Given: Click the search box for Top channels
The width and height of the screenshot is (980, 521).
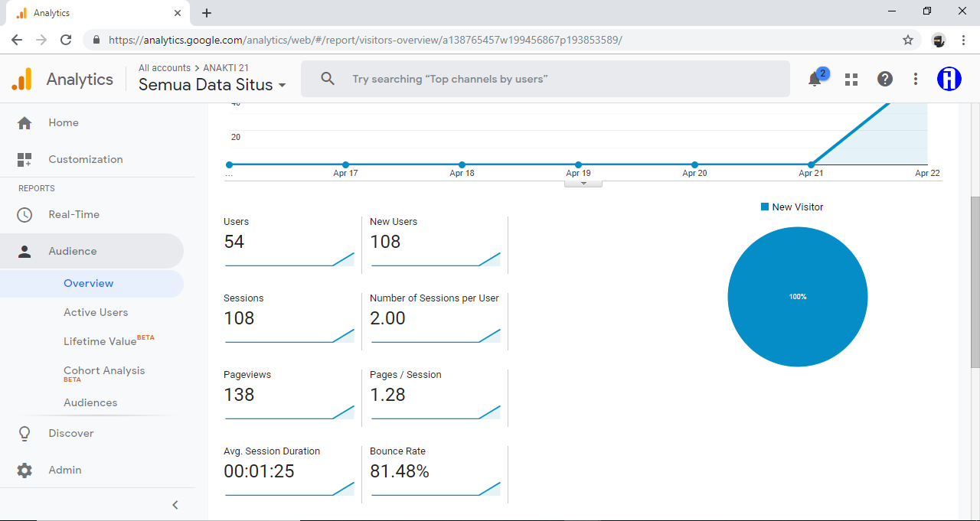Looking at the screenshot, I should [545, 79].
